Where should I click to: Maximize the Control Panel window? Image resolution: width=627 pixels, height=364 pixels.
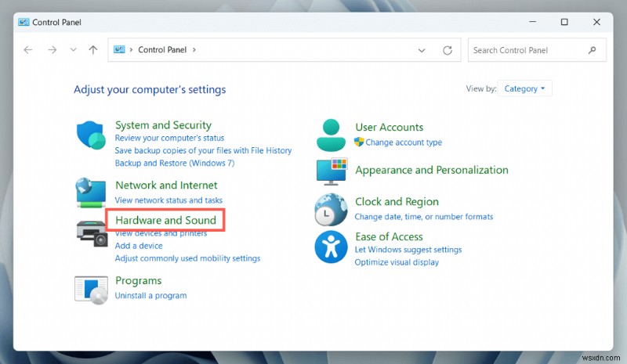click(x=564, y=22)
